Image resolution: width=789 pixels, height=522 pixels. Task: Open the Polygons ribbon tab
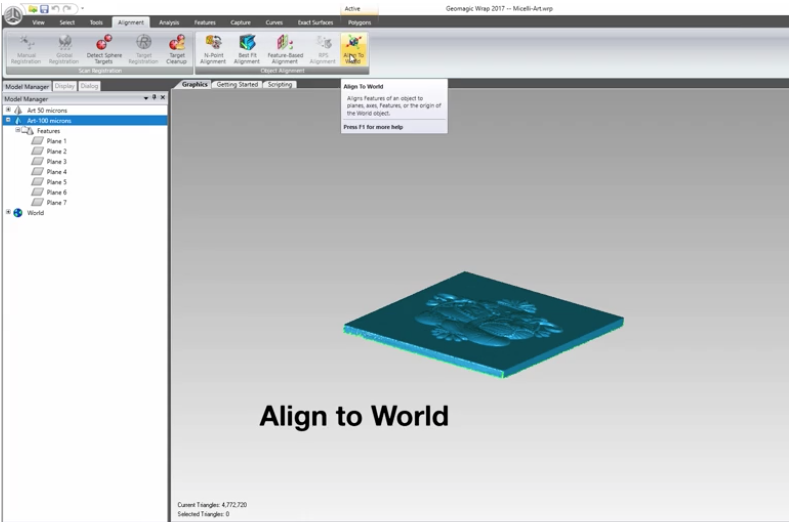point(359,23)
